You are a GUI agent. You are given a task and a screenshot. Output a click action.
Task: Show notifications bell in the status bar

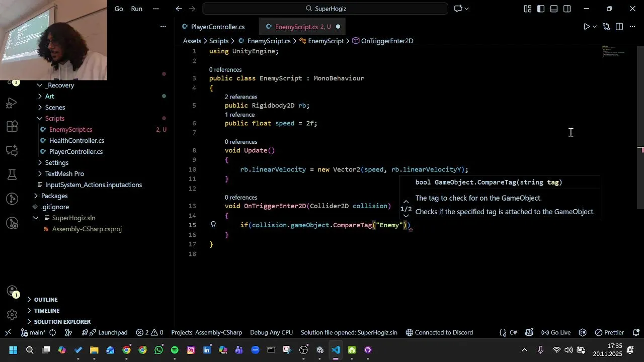636,332
